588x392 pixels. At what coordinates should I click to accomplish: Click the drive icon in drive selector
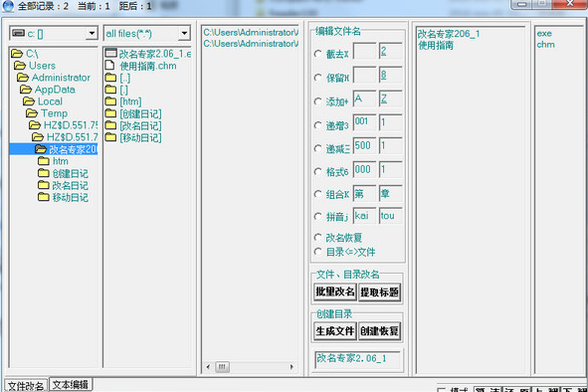pos(18,34)
